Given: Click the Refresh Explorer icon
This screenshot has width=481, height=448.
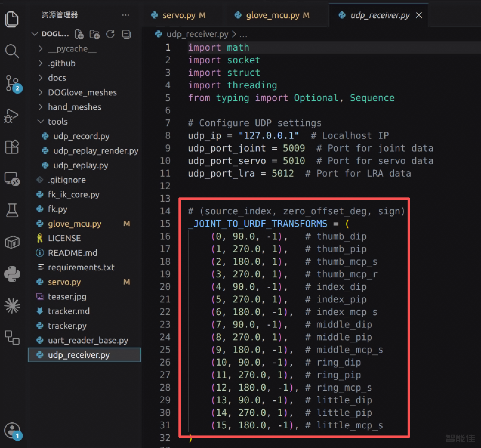Looking at the screenshot, I should [110, 34].
